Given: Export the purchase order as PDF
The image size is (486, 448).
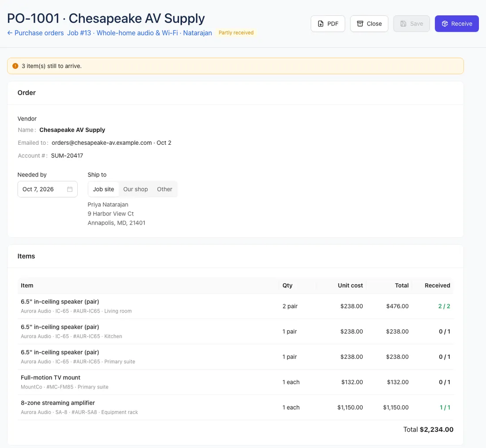Looking at the screenshot, I should 328,24.
